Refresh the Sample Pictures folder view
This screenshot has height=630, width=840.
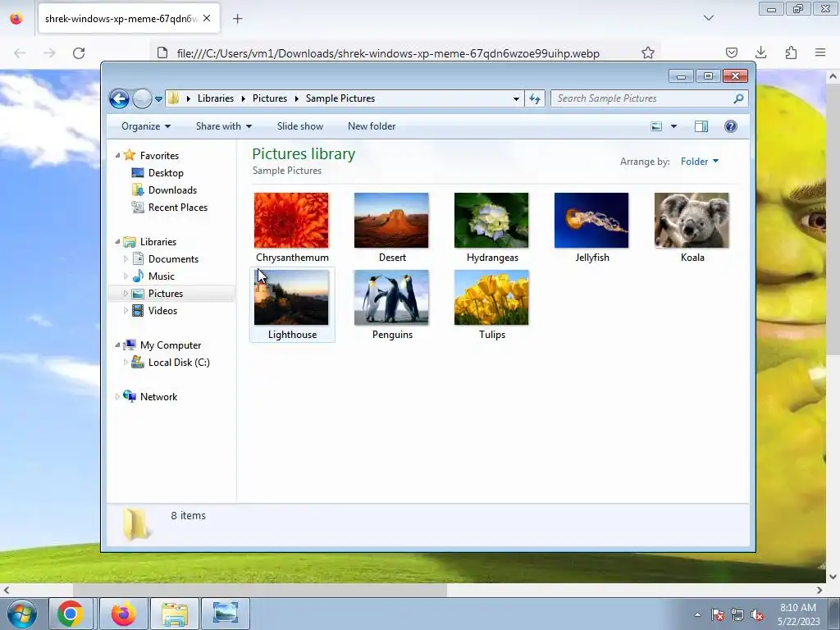[x=535, y=98]
